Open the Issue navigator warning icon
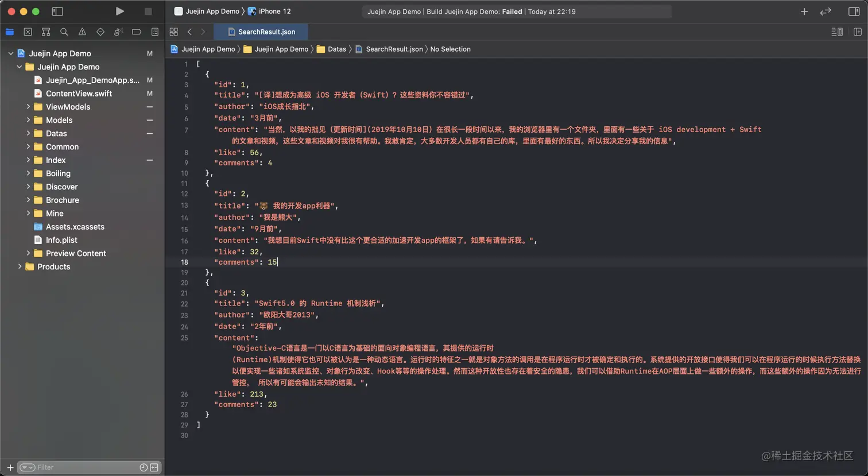This screenshot has height=476, width=868. coord(82,32)
